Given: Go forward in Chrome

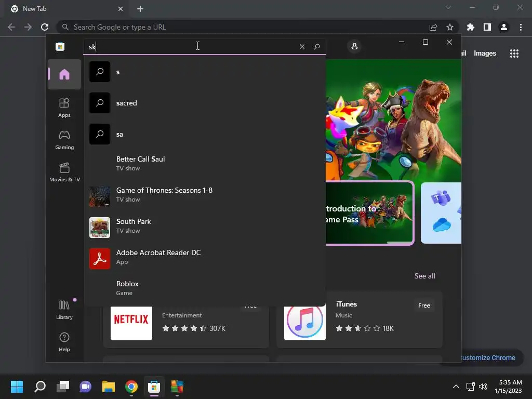Looking at the screenshot, I should point(28,27).
